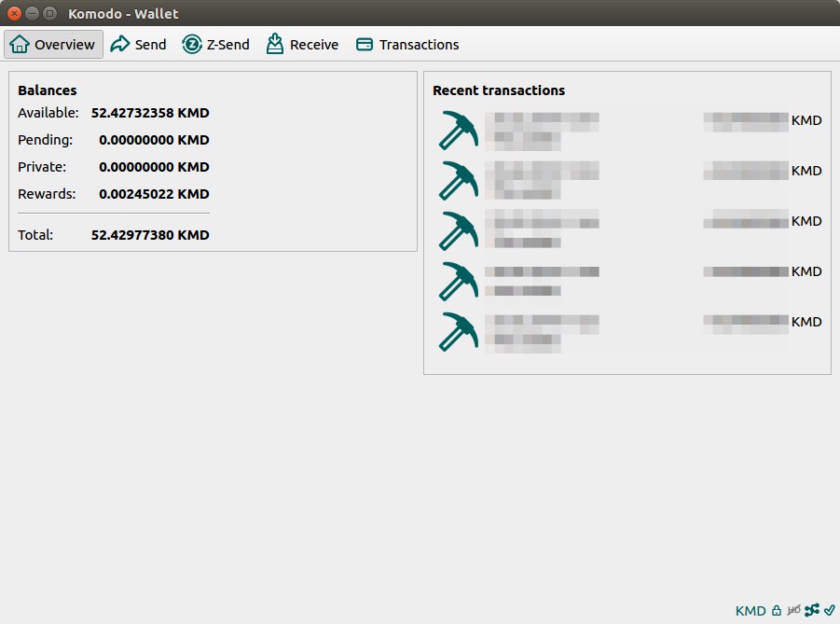
Task: Click the synced checkmark status icon
Action: pyautogui.click(x=830, y=610)
